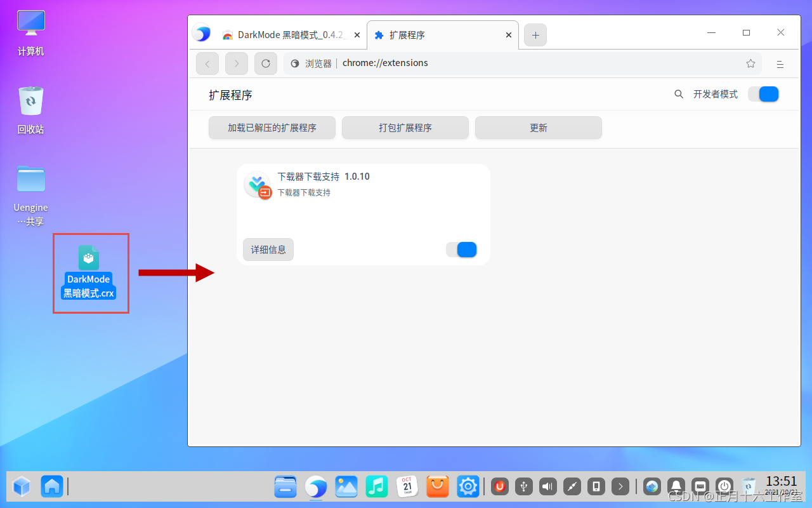Open the image viewer from the dock
Screen dimensions: 812x508
[x=346, y=487]
